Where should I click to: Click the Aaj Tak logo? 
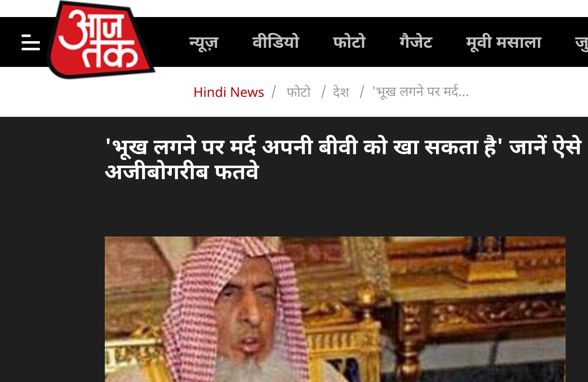(x=101, y=40)
